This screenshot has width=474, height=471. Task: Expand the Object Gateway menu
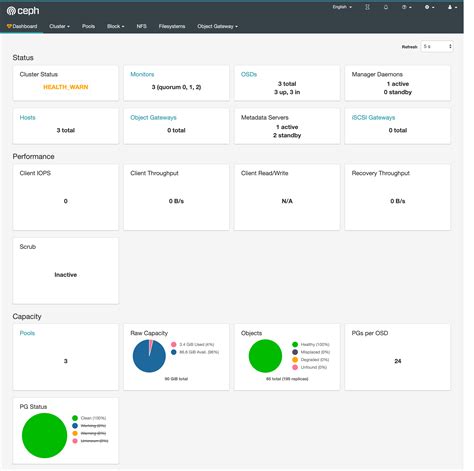217,26
